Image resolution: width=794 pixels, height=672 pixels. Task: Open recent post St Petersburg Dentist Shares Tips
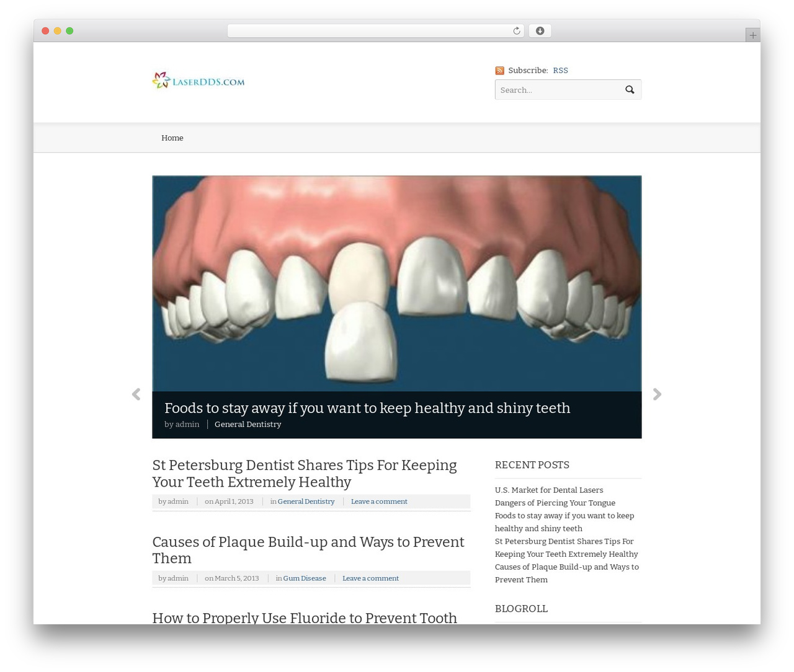[566, 548]
